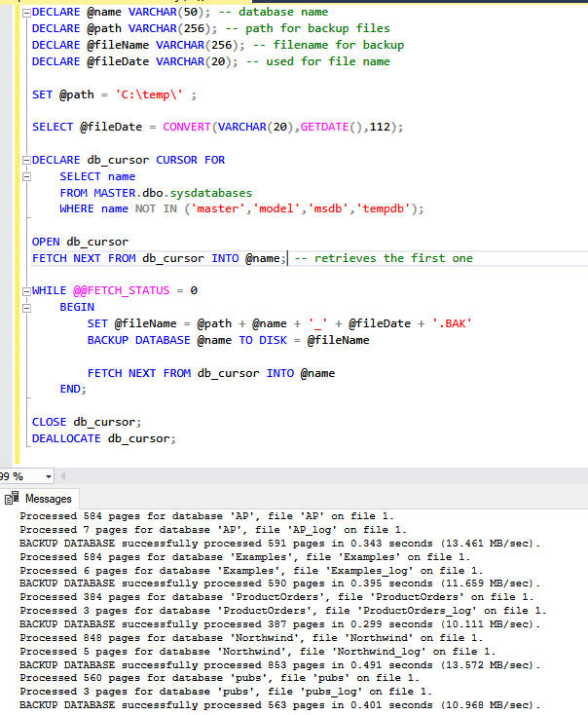Collapse the DECLARE db_cursor CURSOR block
The width and height of the screenshot is (588, 715).
[x=27, y=161]
